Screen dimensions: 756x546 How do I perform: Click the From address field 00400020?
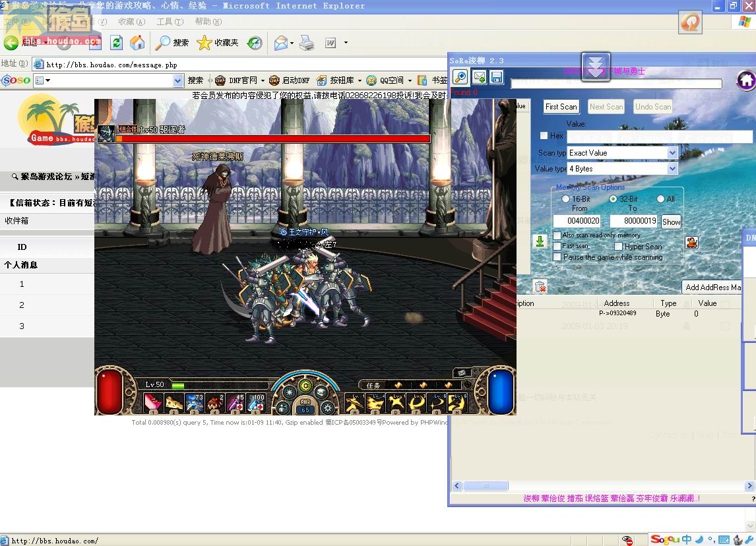(577, 221)
